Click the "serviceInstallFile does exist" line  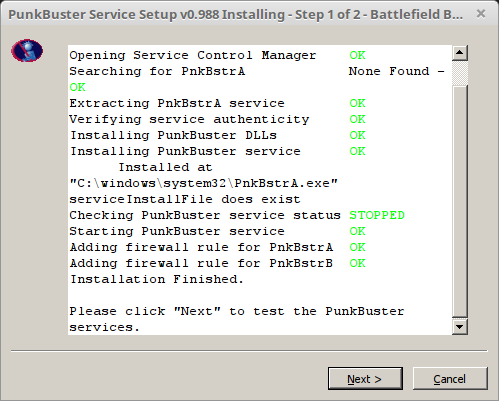coord(185,199)
